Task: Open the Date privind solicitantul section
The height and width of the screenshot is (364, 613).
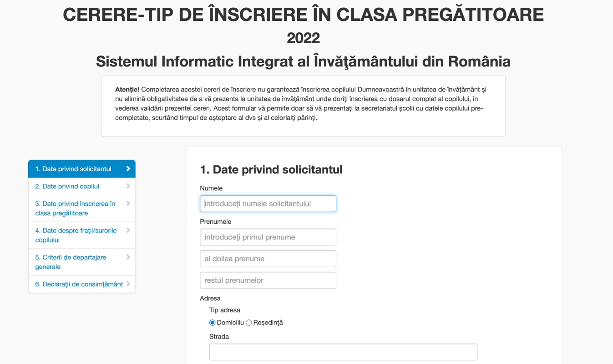Action: coord(82,169)
